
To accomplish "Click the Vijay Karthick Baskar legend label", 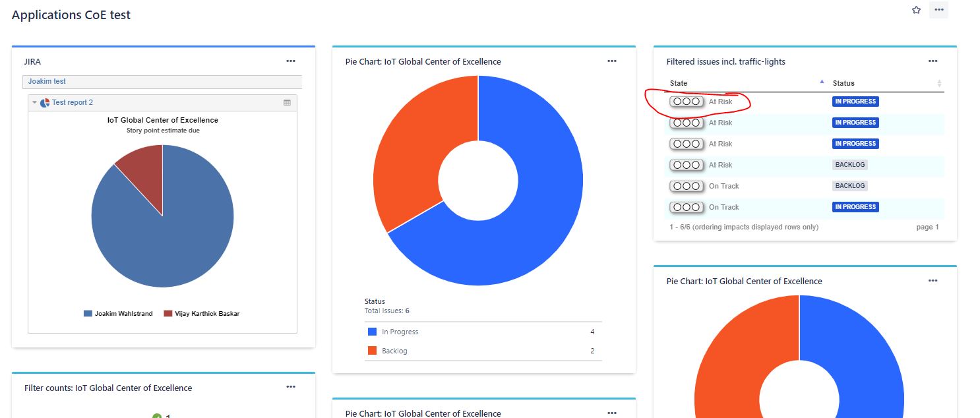I will [207, 314].
